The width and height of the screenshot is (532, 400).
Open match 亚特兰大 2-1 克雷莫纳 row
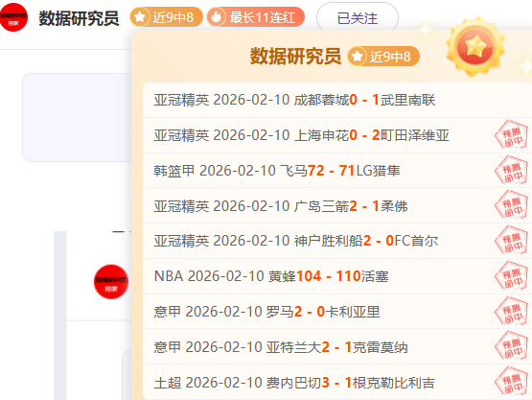click(337, 347)
